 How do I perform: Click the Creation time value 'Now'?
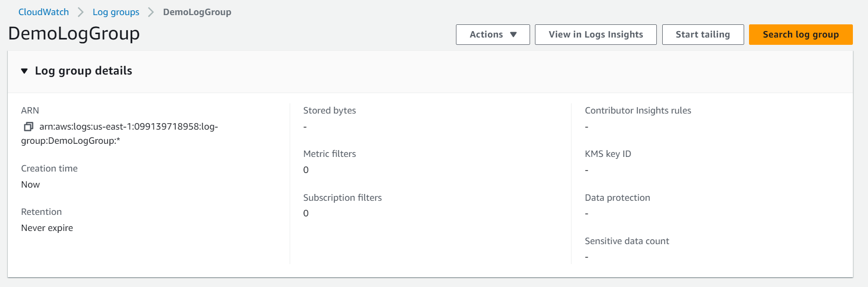[30, 185]
